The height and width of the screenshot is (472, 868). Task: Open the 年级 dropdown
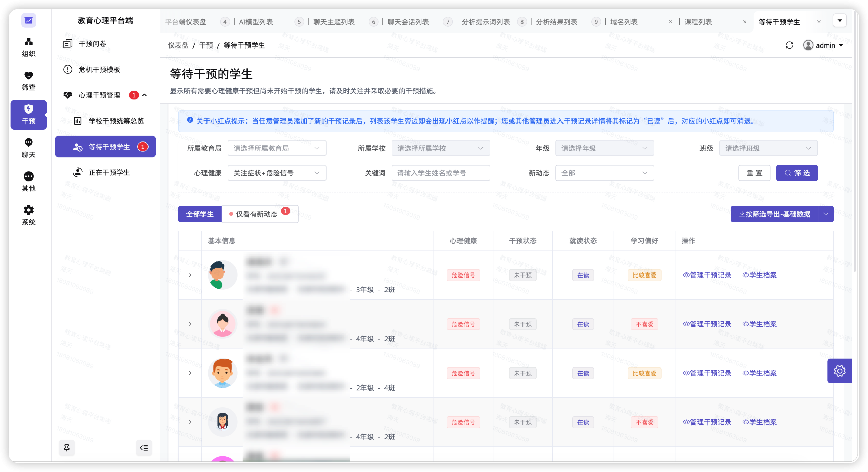604,148
